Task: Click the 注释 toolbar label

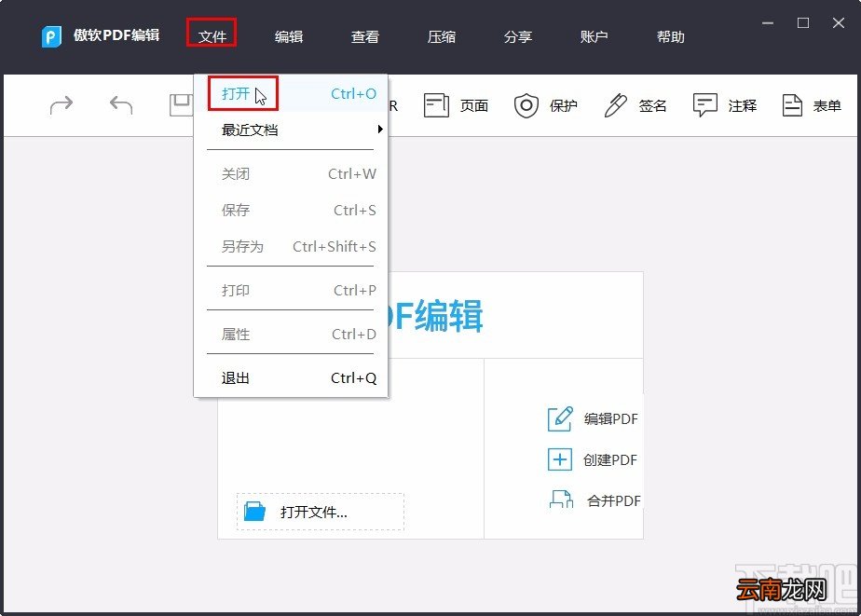Action: [743, 105]
